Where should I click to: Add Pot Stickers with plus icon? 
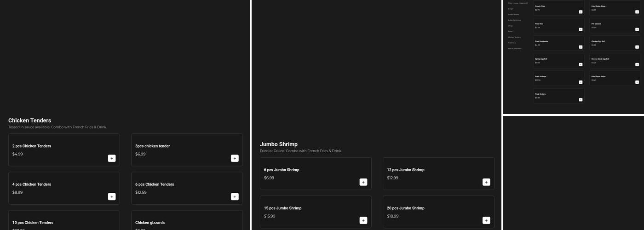tap(637, 29)
